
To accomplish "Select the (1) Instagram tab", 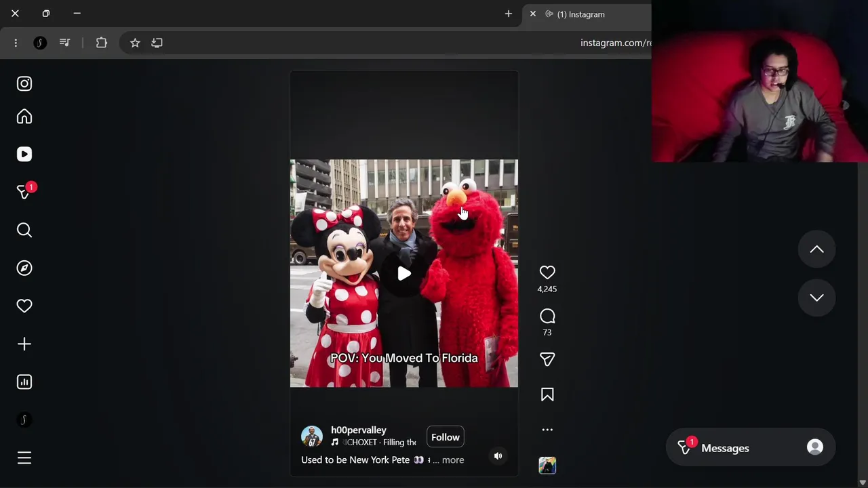I will [x=587, y=14].
